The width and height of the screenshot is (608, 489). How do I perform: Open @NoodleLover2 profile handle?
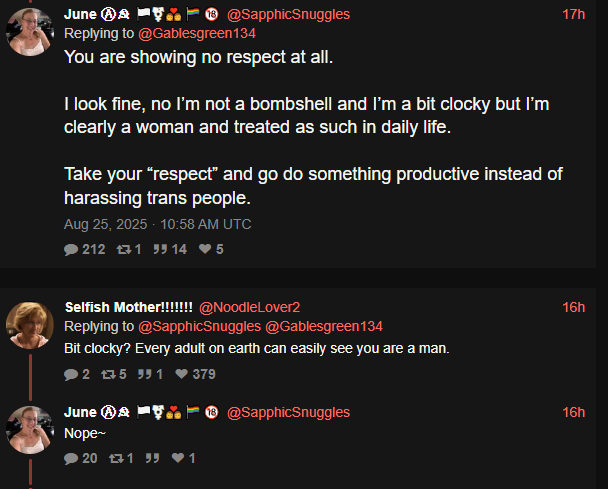point(250,307)
